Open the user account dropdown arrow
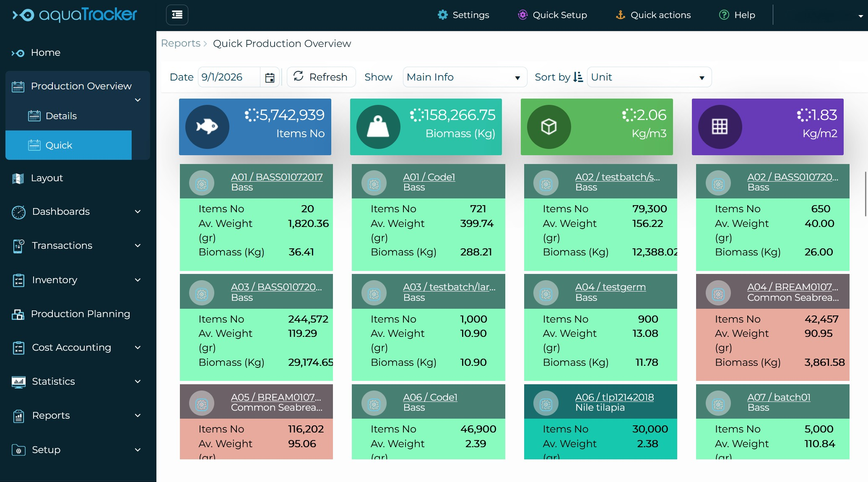Viewport: 868px width, 482px height. tap(860, 16)
